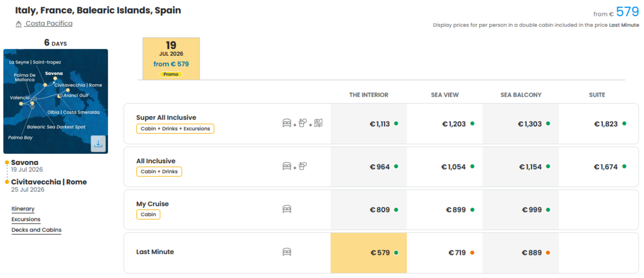
Task: Open the Costa Pacifica ship link
Action: [x=49, y=24]
